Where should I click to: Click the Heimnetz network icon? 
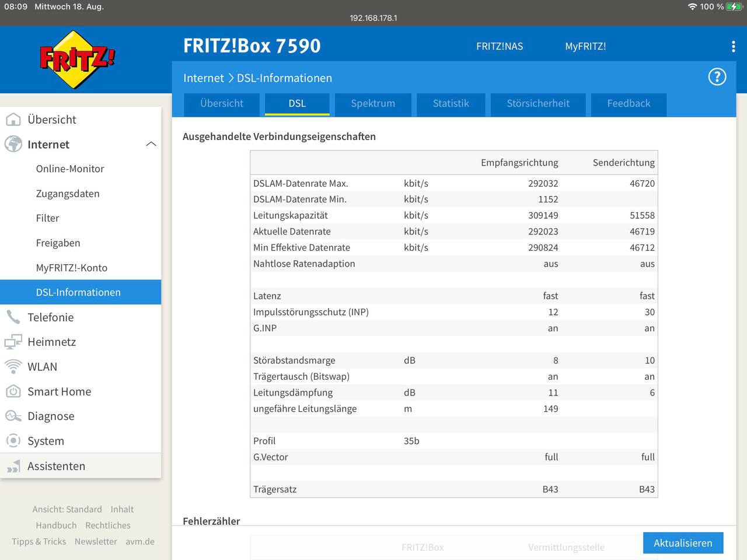click(13, 342)
